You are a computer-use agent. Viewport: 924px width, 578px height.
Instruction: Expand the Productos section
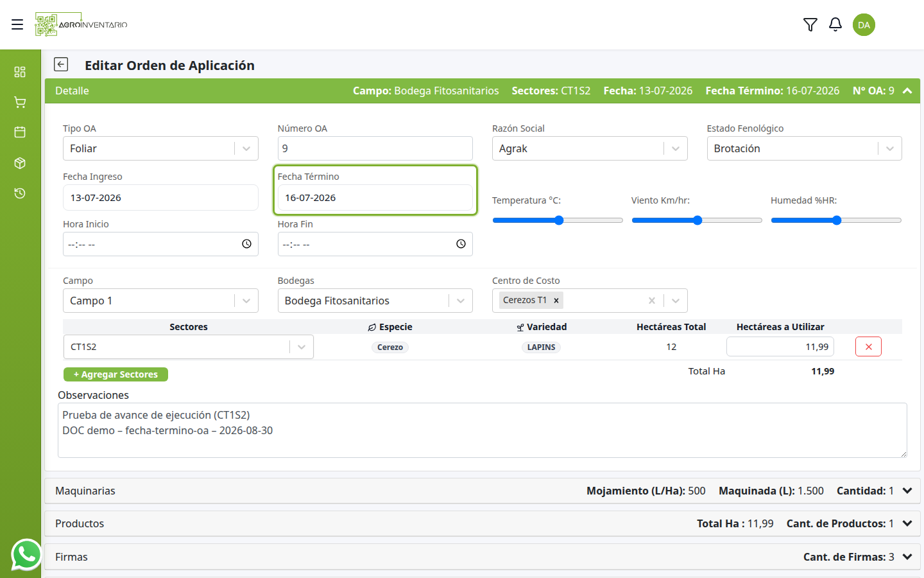click(x=907, y=523)
